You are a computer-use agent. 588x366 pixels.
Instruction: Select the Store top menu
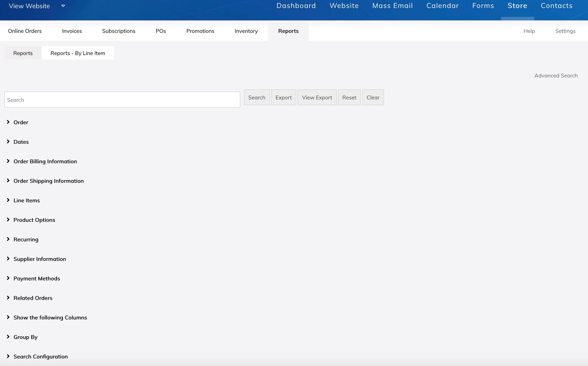[517, 6]
